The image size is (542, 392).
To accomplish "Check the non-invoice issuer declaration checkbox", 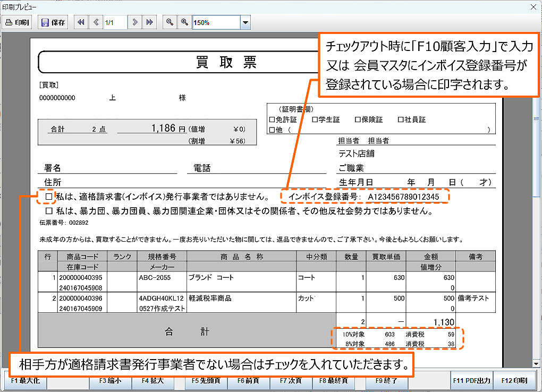I will (49, 197).
